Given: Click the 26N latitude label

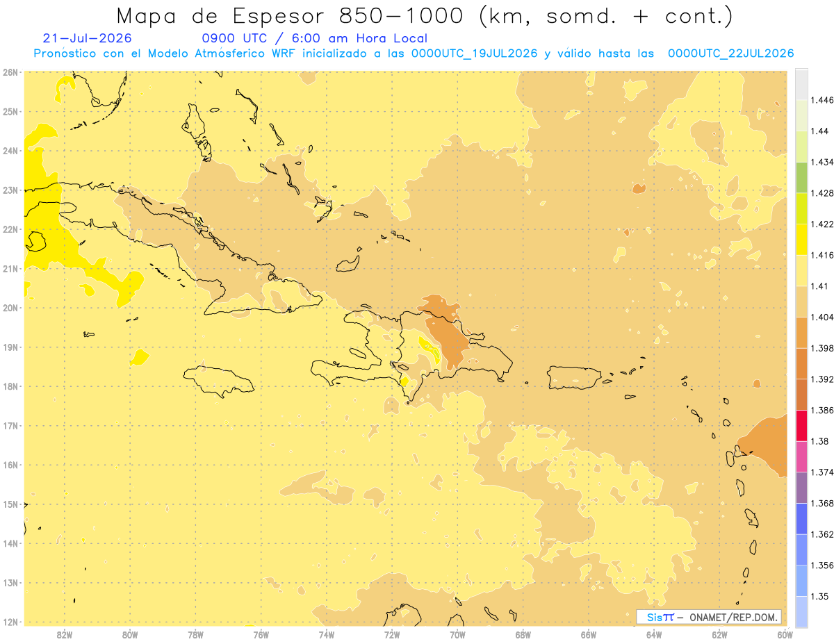Looking at the screenshot, I should tap(10, 72).
